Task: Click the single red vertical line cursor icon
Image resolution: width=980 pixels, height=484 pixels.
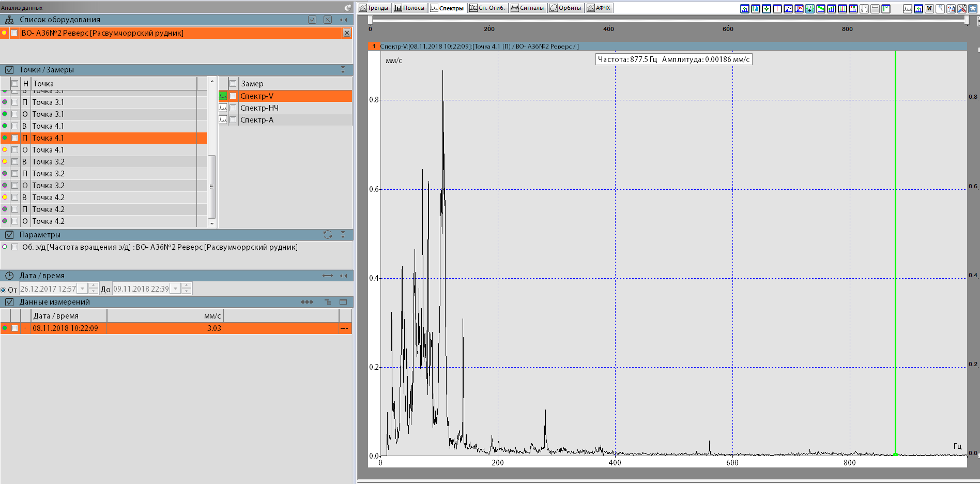Action: [777, 8]
